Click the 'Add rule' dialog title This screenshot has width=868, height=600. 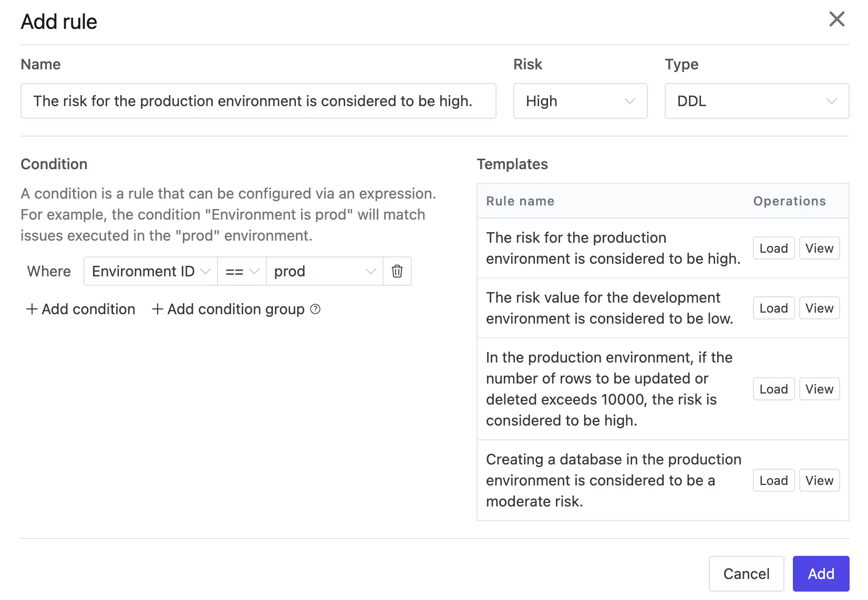[59, 22]
